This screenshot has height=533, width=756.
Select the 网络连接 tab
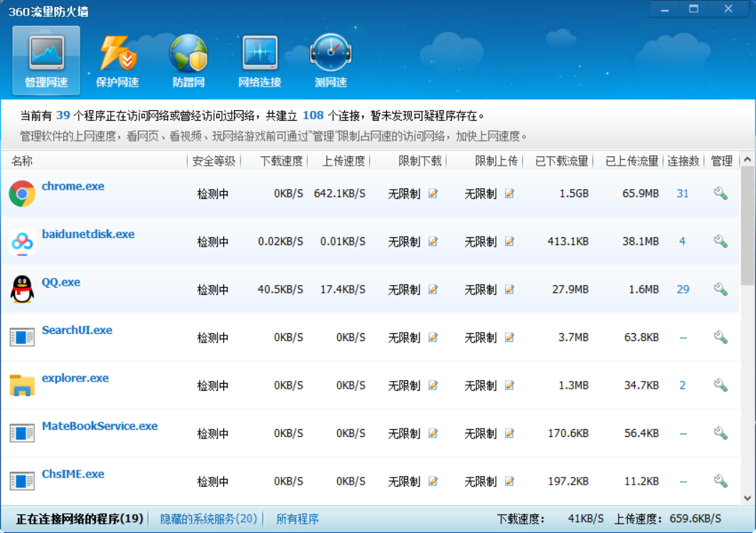point(260,60)
